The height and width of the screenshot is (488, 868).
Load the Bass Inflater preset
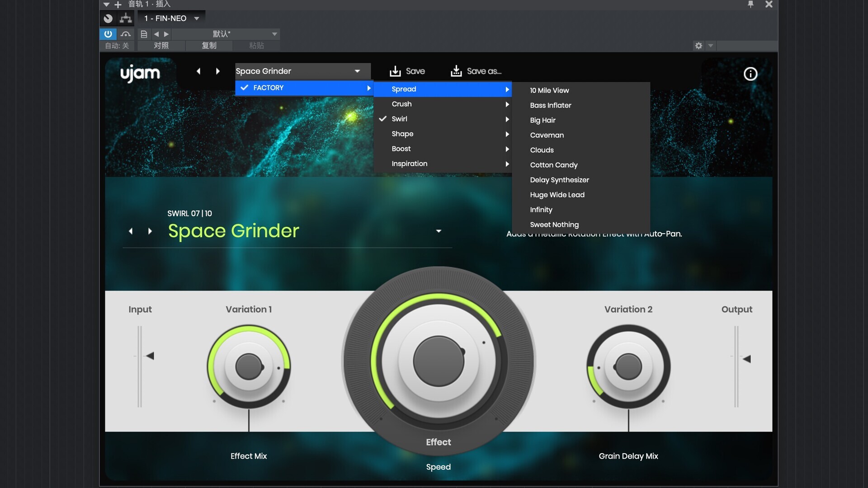581,105
